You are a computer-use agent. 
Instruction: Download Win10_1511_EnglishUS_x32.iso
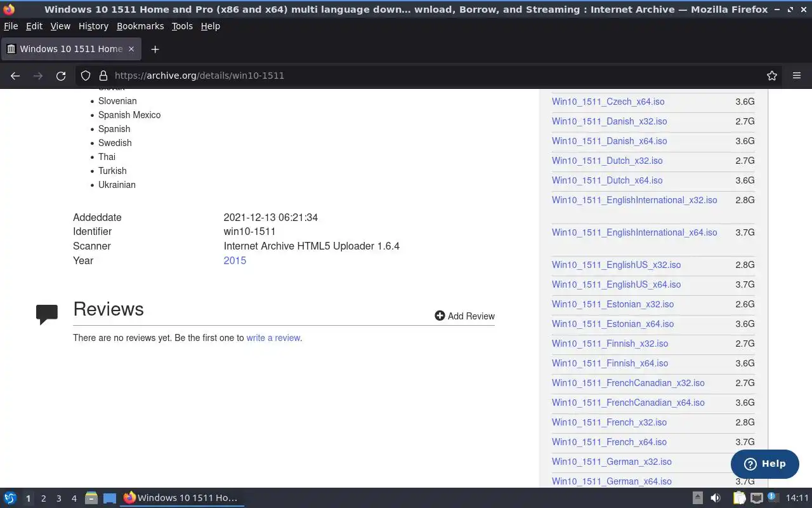pos(617,265)
